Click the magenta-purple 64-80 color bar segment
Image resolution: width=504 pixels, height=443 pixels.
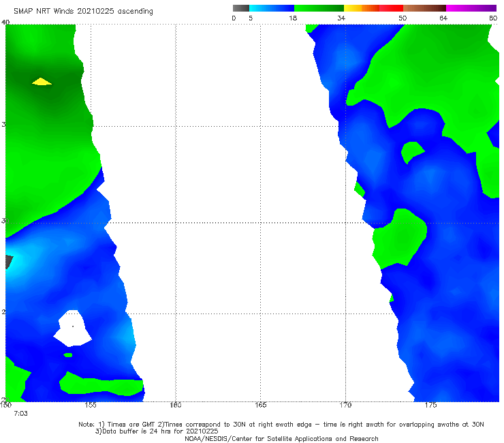471,8
